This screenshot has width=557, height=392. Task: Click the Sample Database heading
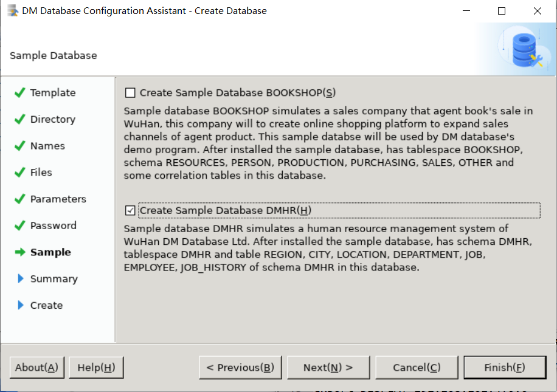click(x=54, y=56)
